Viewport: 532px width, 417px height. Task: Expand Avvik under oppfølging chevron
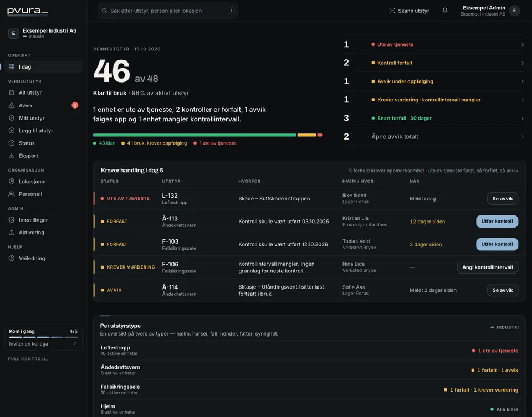(523, 81)
